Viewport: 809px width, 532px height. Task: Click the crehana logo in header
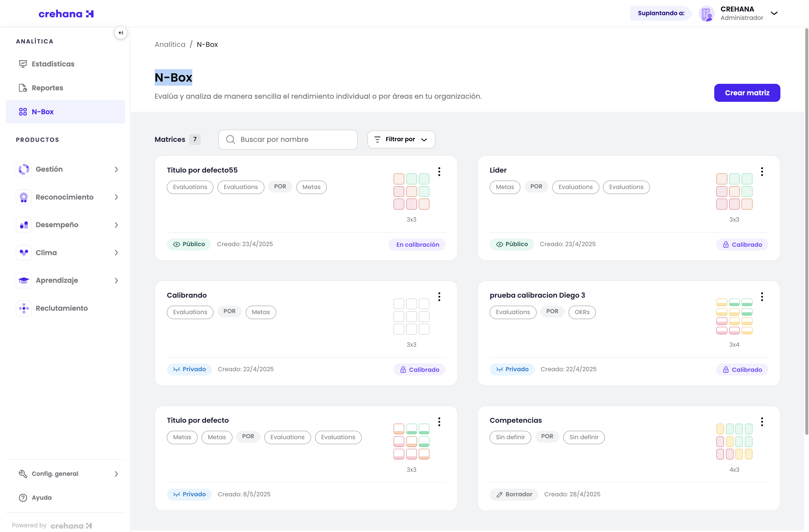pos(66,14)
